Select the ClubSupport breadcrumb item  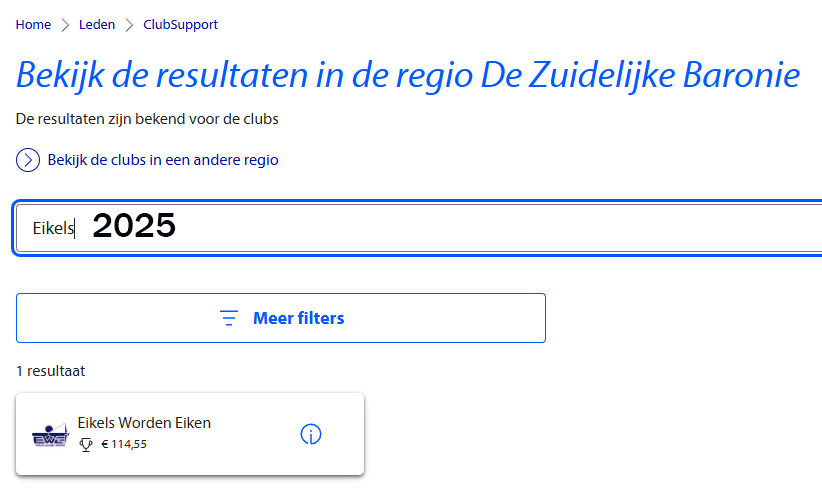181,25
